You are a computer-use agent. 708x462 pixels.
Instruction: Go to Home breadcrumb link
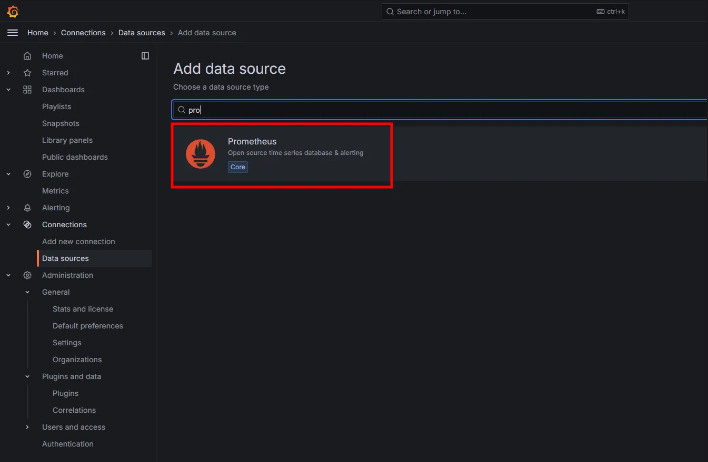37,33
